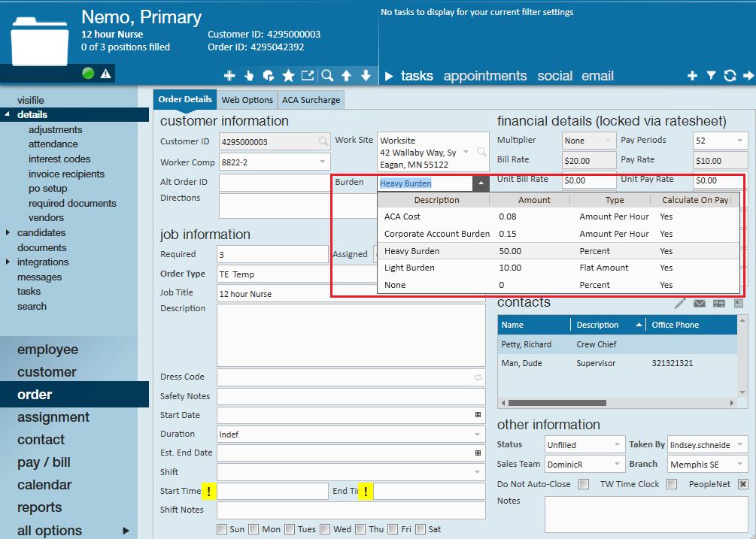The height and width of the screenshot is (539, 756).
Task: Open the Duration dropdown
Action: coord(478,435)
